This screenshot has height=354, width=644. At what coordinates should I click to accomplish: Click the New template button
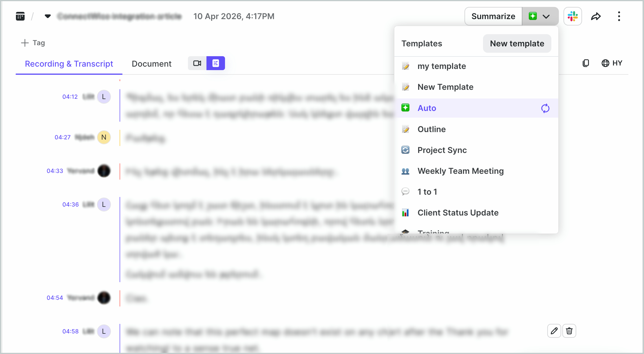tap(517, 43)
